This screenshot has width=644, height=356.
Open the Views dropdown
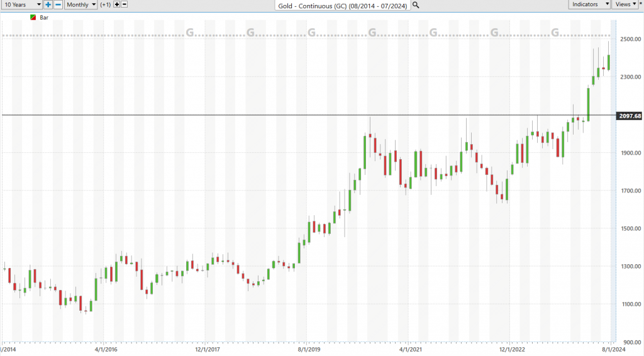pyautogui.click(x=625, y=4)
